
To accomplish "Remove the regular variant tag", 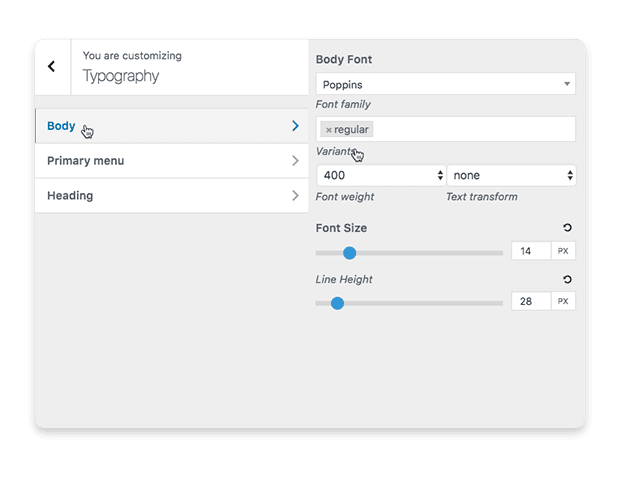I will 329,130.
